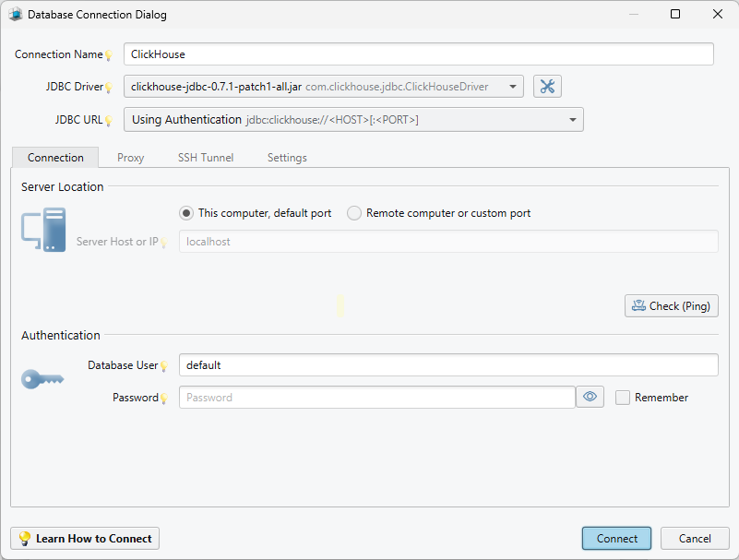Click the lightbulb hint beside Database User

[x=163, y=366]
